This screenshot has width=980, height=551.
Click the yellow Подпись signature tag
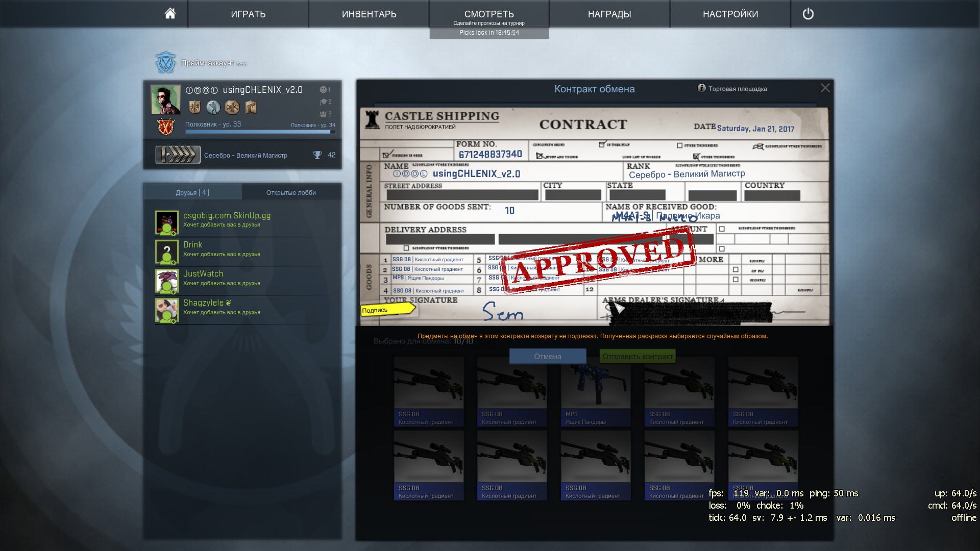(387, 309)
